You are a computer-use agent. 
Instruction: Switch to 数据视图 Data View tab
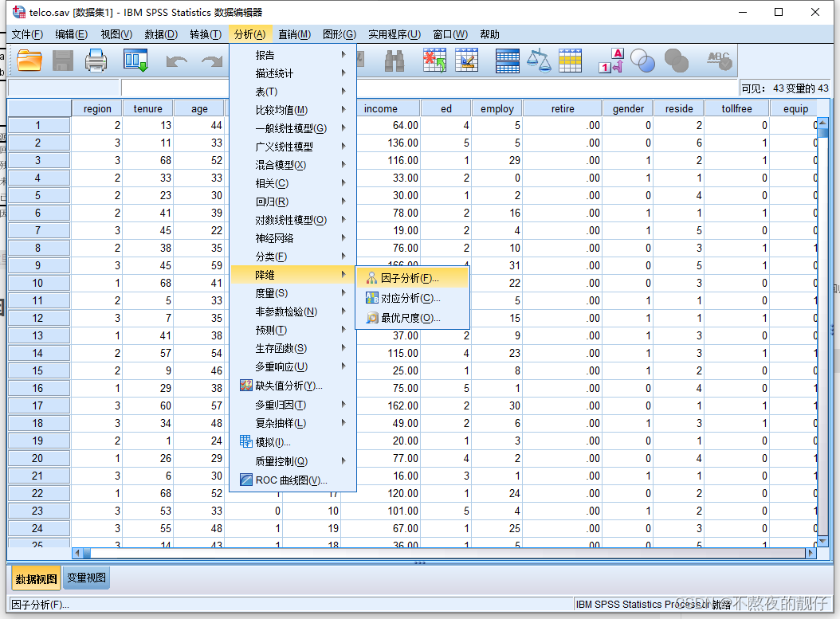click(x=36, y=579)
